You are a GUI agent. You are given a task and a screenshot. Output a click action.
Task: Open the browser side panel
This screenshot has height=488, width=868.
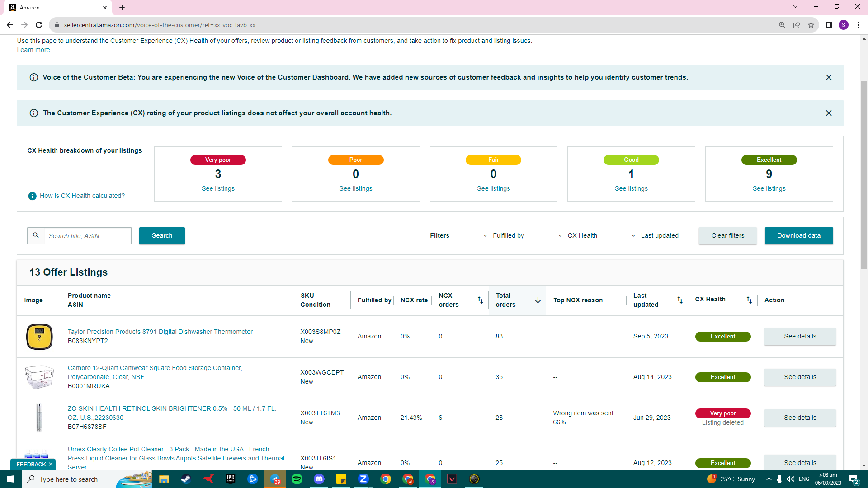(829, 25)
